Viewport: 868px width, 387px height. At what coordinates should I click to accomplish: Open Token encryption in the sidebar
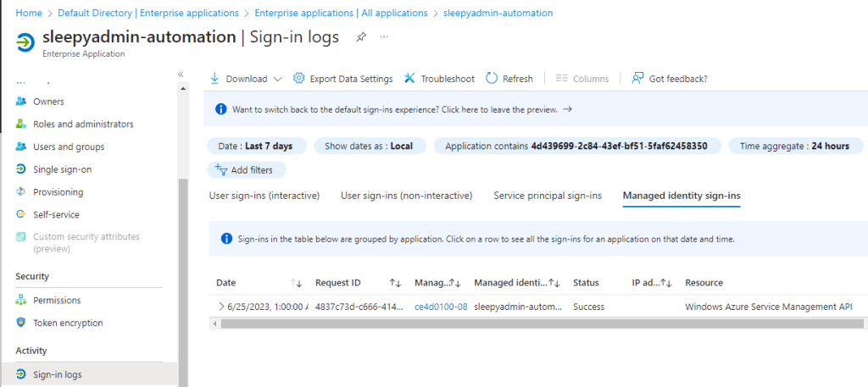click(x=68, y=323)
